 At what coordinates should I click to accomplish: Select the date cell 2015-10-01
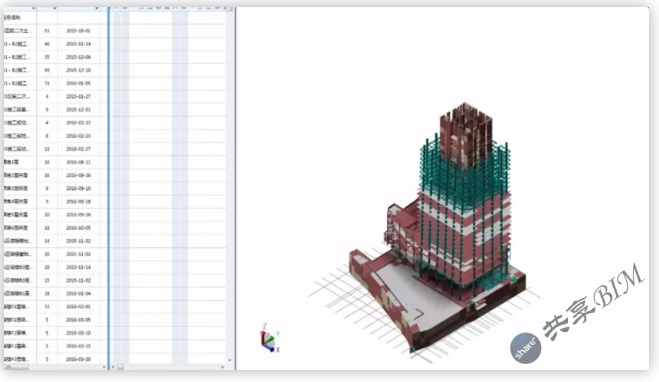coord(78,31)
